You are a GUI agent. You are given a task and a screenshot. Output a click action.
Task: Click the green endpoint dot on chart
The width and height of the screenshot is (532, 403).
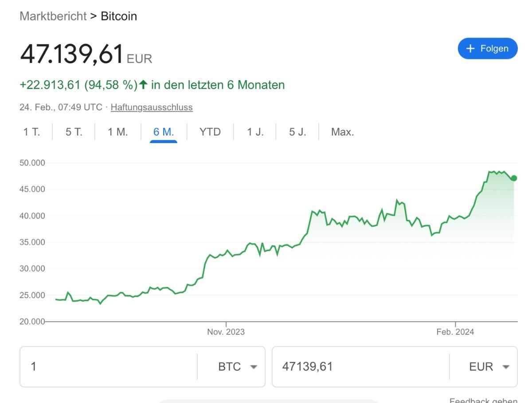pyautogui.click(x=514, y=178)
